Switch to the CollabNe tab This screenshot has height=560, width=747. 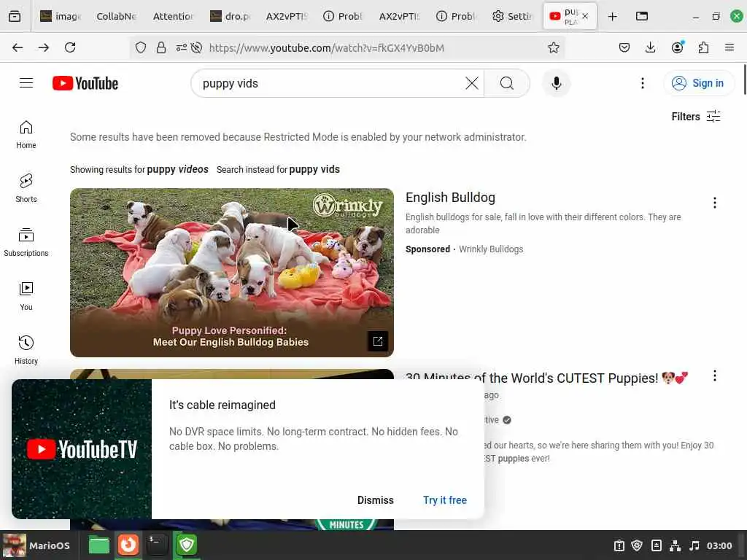117,17
